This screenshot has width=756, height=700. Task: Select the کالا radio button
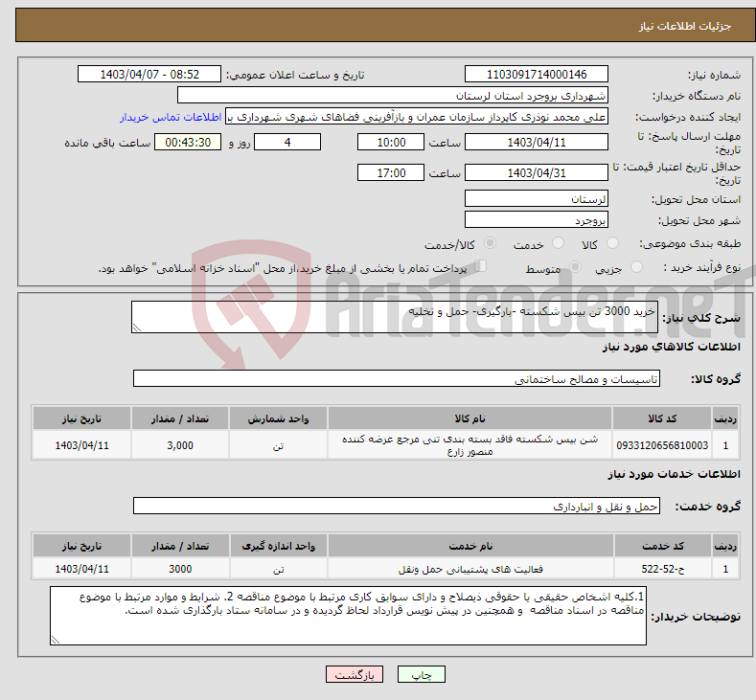click(x=612, y=243)
